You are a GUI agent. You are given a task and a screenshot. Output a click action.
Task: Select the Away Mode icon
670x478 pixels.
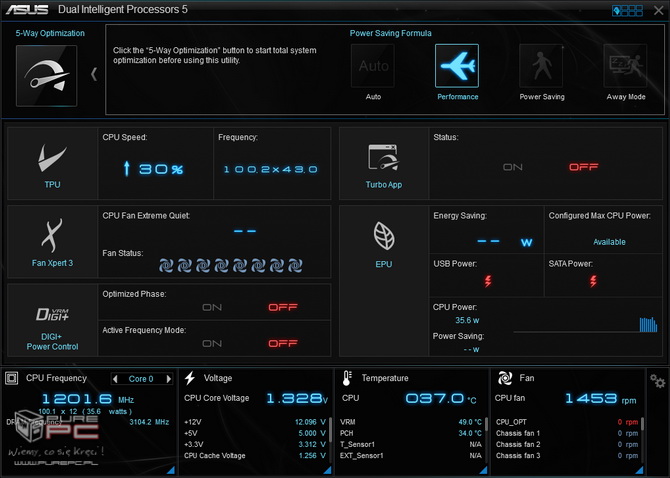(625, 66)
